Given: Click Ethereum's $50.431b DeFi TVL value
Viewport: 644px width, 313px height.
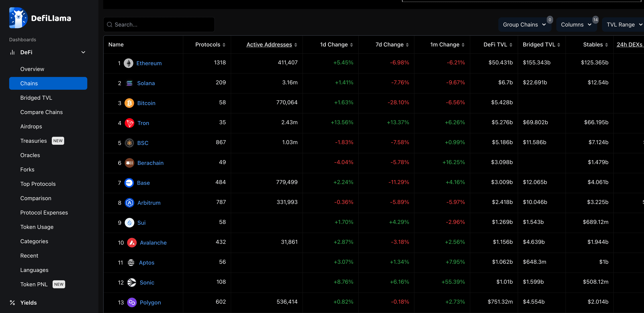Looking at the screenshot, I should click(501, 63).
